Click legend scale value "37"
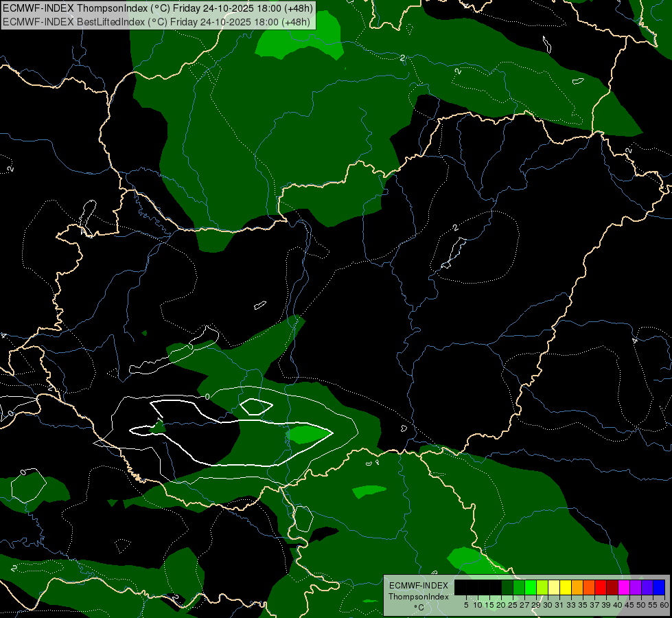This screenshot has width=672, height=618. tap(594, 605)
